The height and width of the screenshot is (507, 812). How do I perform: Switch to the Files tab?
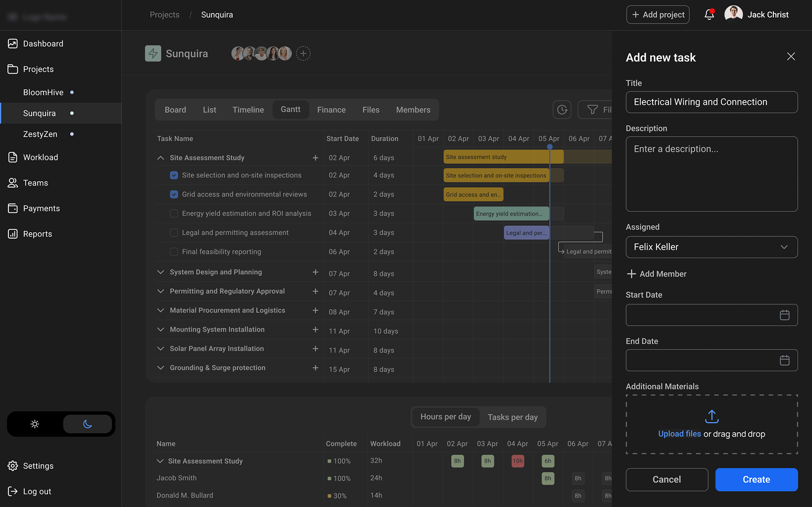point(371,110)
